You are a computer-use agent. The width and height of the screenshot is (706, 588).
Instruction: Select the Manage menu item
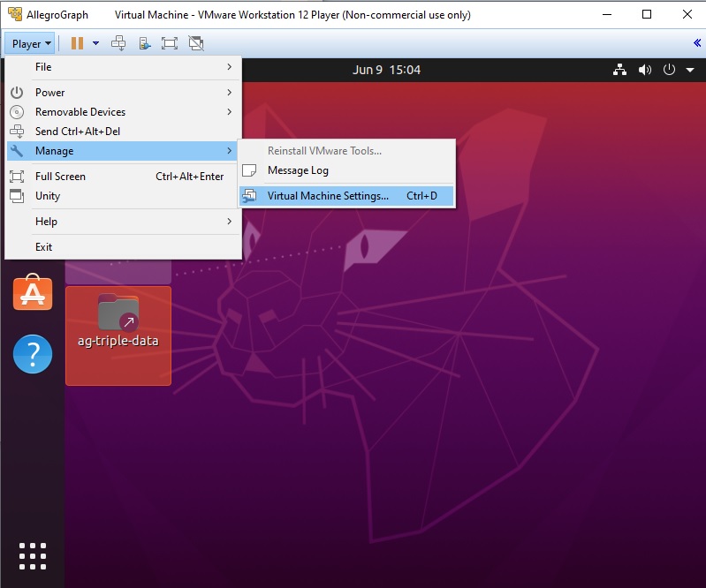point(124,151)
